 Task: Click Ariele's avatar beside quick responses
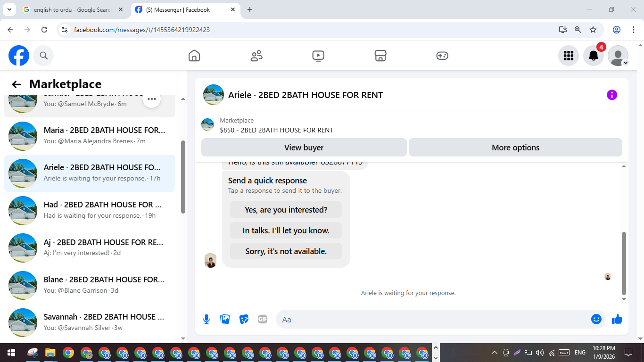click(211, 260)
